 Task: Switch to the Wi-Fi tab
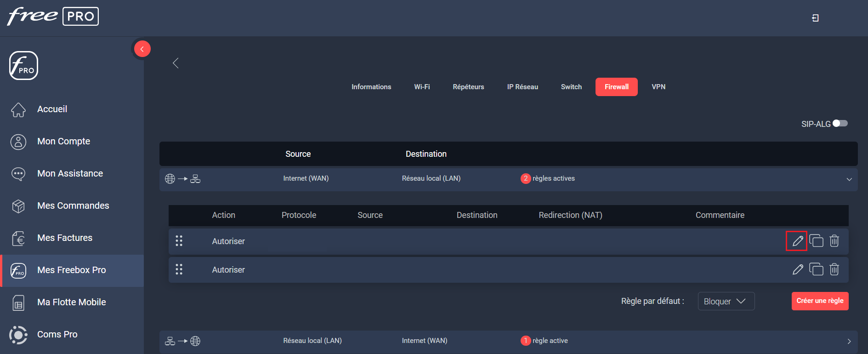(422, 87)
